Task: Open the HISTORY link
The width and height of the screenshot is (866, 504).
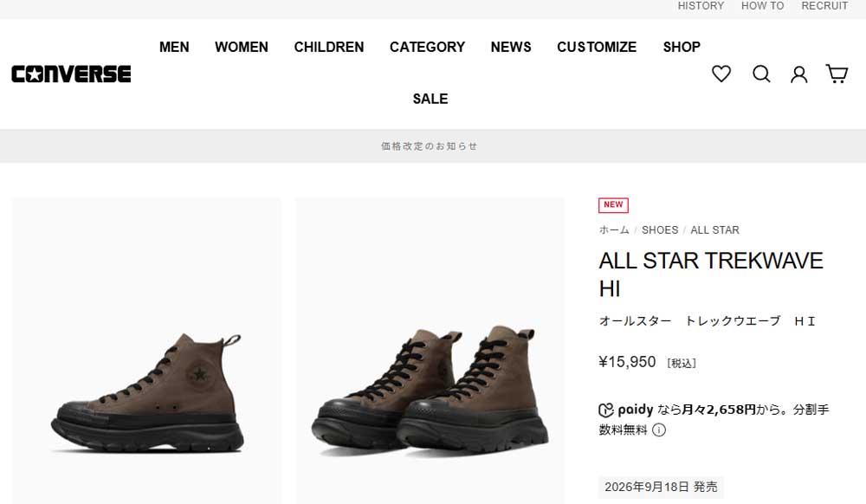Action: click(x=701, y=5)
